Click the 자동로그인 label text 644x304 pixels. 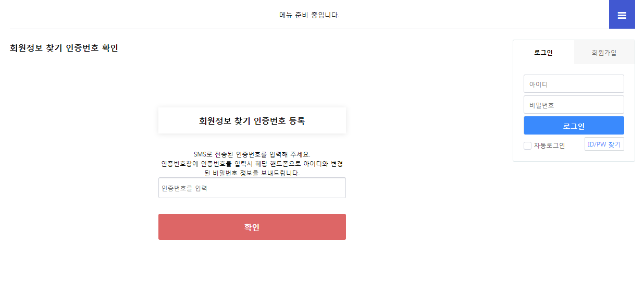point(549,145)
